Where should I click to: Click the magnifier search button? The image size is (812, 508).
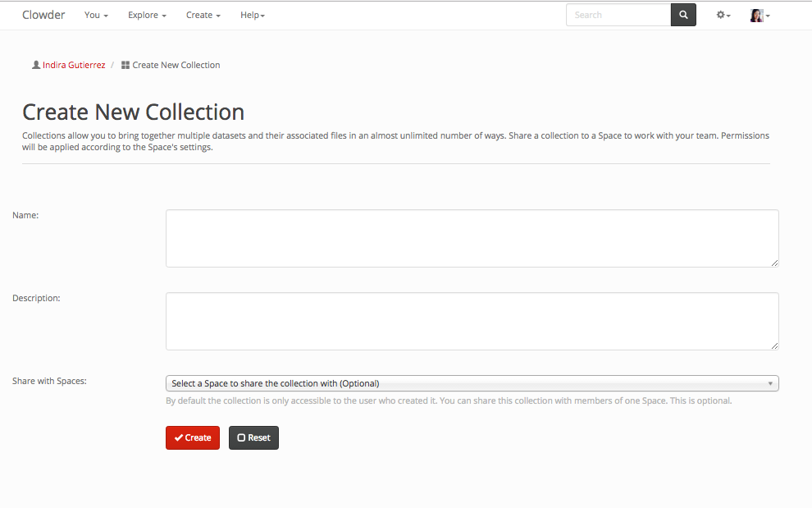(683, 15)
